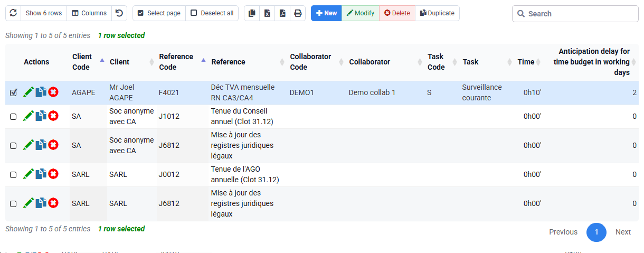Click the reset undo arrow icon
The image size is (644, 253).
tap(120, 13)
